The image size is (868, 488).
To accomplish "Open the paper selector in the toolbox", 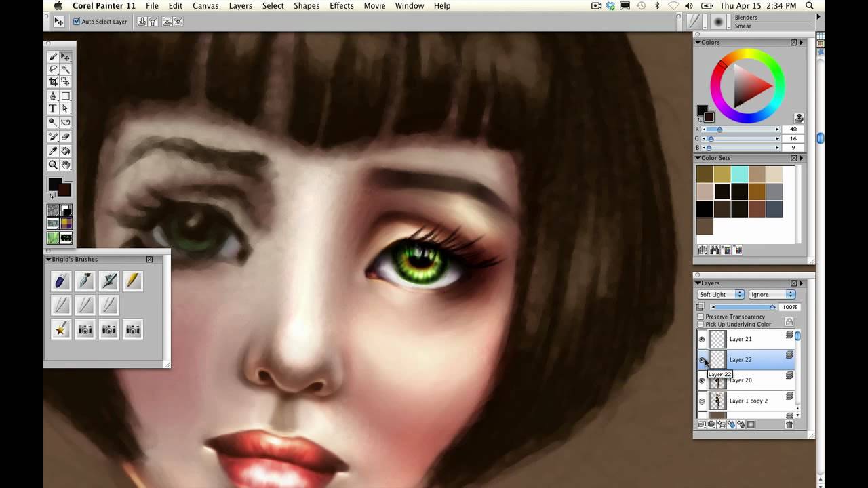I will click(53, 211).
